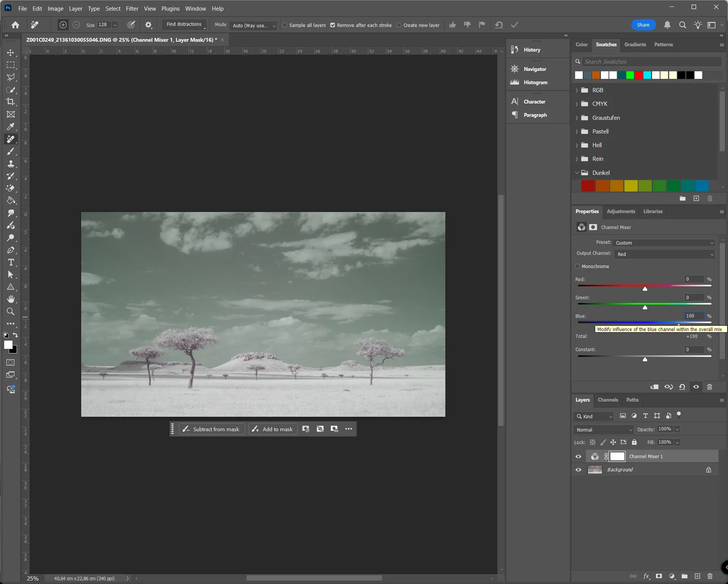Viewport: 728px width, 584px height.
Task: Click the Constant slider handle
Action: point(645,360)
